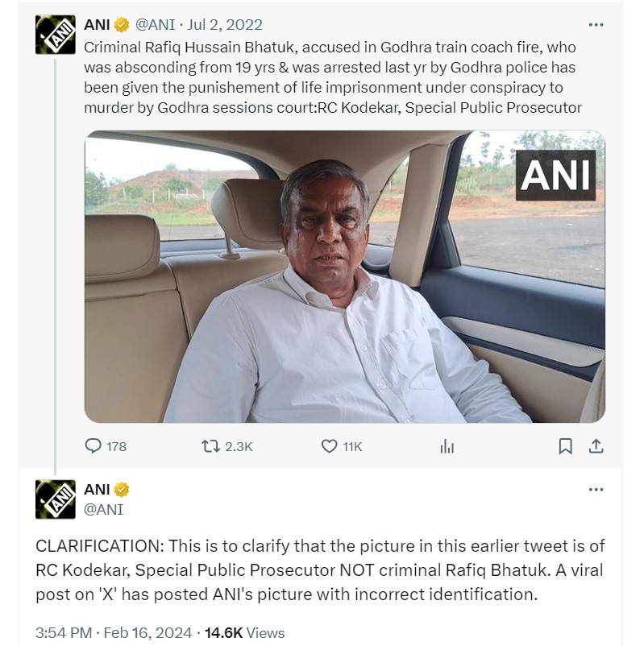
Task: Select the ANI username on the top tweet
Action: click(93, 24)
